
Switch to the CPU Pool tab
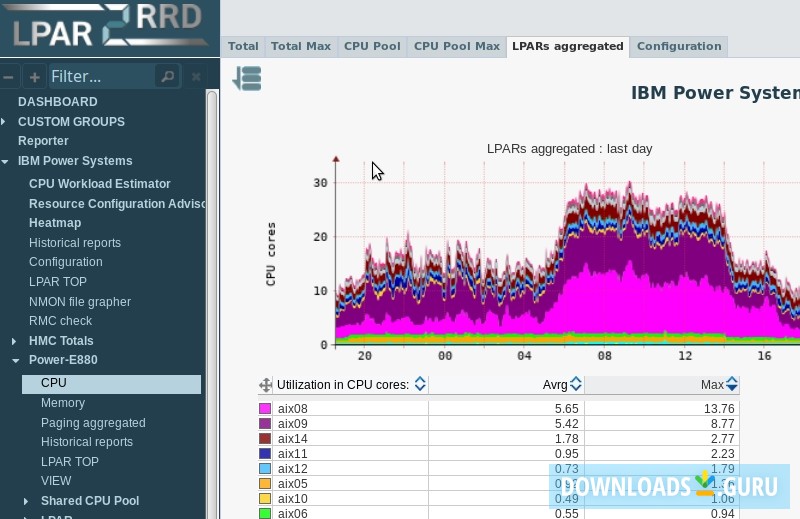(x=372, y=46)
